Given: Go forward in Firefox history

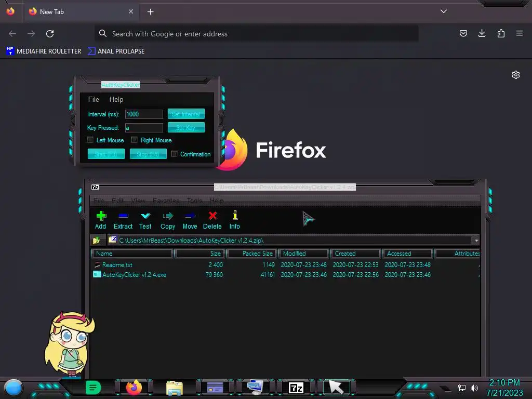Looking at the screenshot, I should tap(31, 34).
